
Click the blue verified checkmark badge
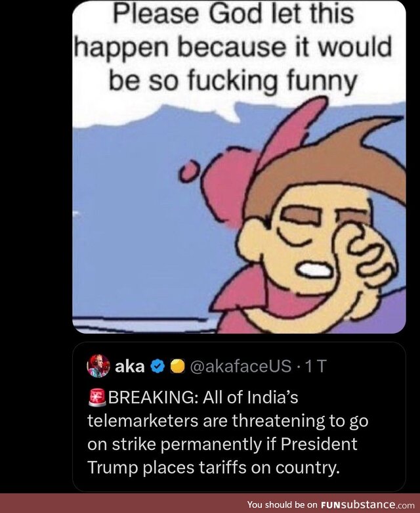[157, 367]
